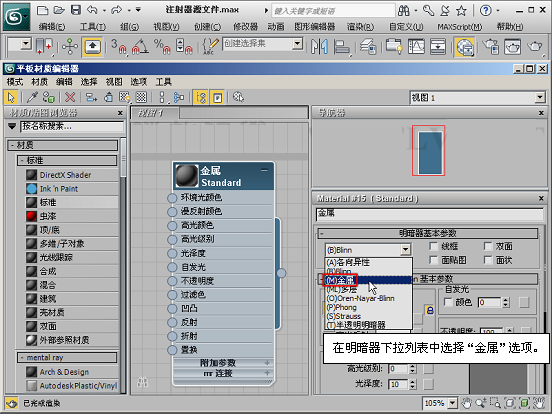Open help with the question mark icon
This screenshot has height=414, width=552.
coord(485,11)
